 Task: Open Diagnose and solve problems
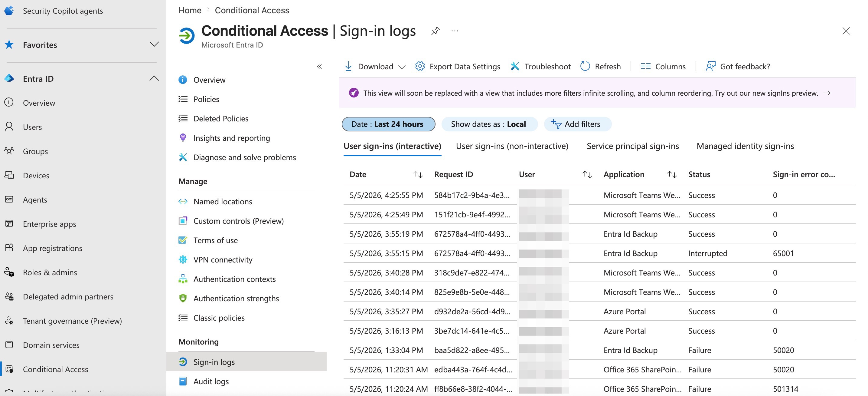(x=244, y=157)
